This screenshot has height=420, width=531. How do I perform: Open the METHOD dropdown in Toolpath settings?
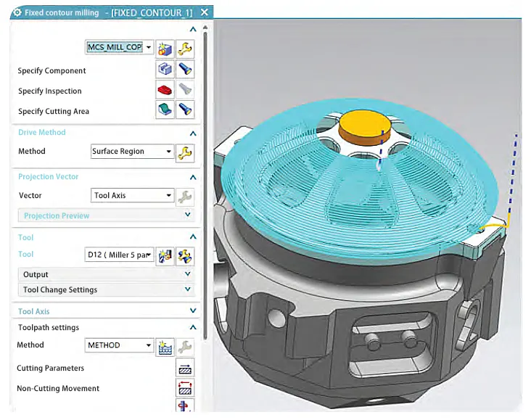click(x=149, y=345)
